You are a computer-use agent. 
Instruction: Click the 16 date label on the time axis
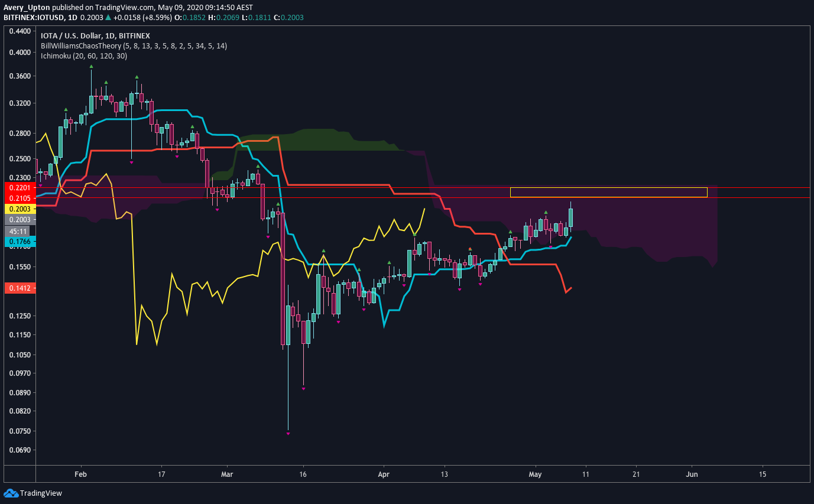pyautogui.click(x=303, y=474)
